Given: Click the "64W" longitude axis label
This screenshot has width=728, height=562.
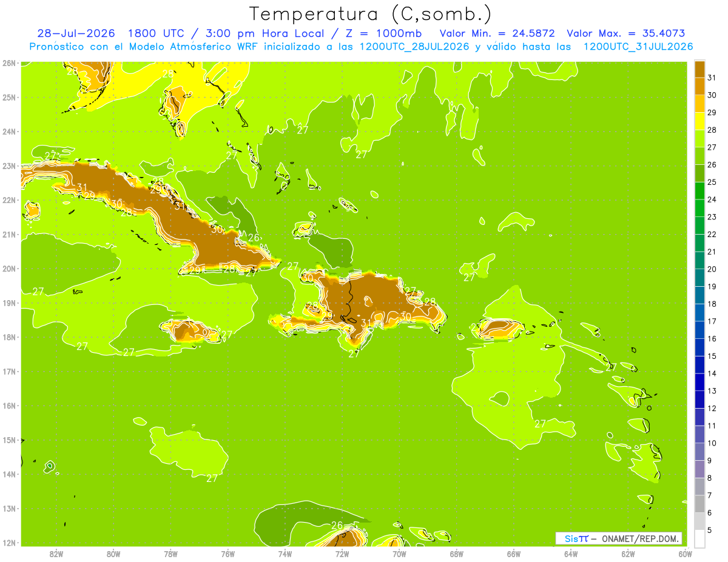Looking at the screenshot, I should [x=571, y=554].
